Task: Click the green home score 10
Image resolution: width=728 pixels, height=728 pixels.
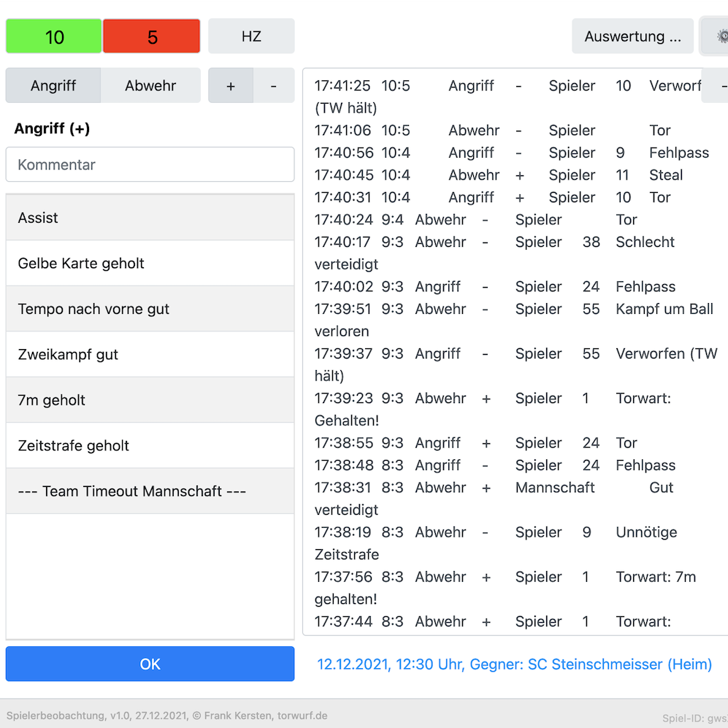Action: click(x=54, y=37)
